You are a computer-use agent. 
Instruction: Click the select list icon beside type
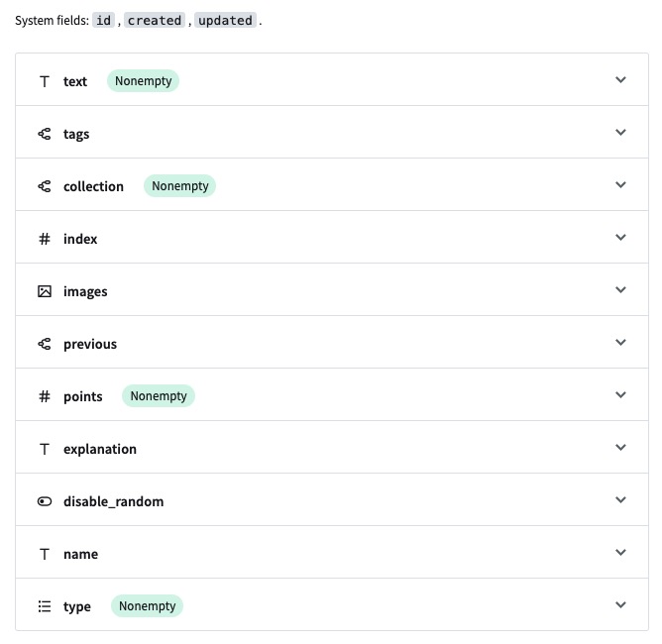(45, 606)
